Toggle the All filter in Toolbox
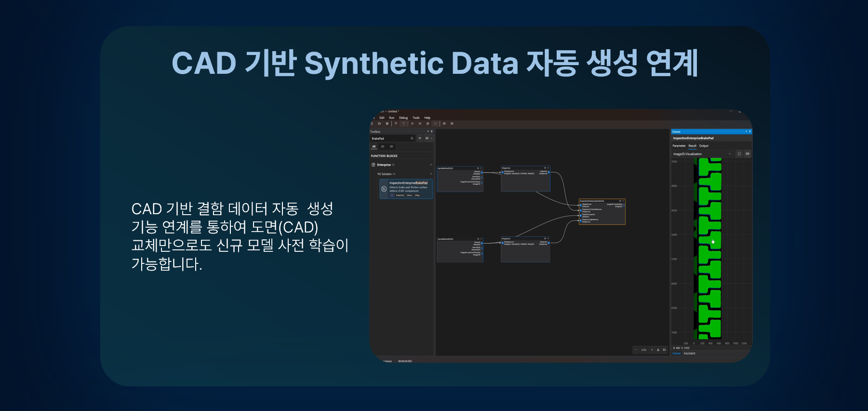The width and height of the screenshot is (868, 411). (x=374, y=147)
